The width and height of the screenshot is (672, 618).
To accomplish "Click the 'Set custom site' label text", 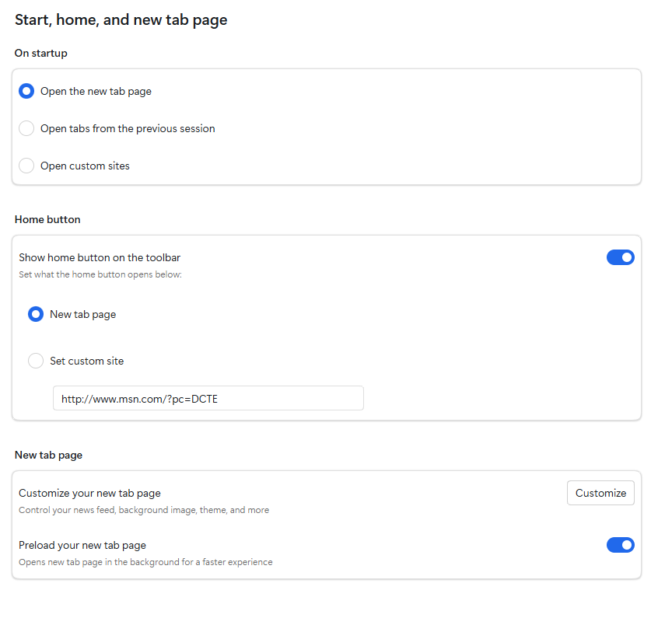I will tap(86, 361).
